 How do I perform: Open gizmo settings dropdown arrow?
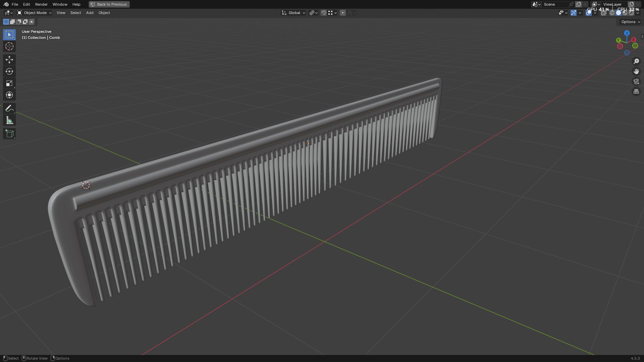pyautogui.click(x=580, y=13)
